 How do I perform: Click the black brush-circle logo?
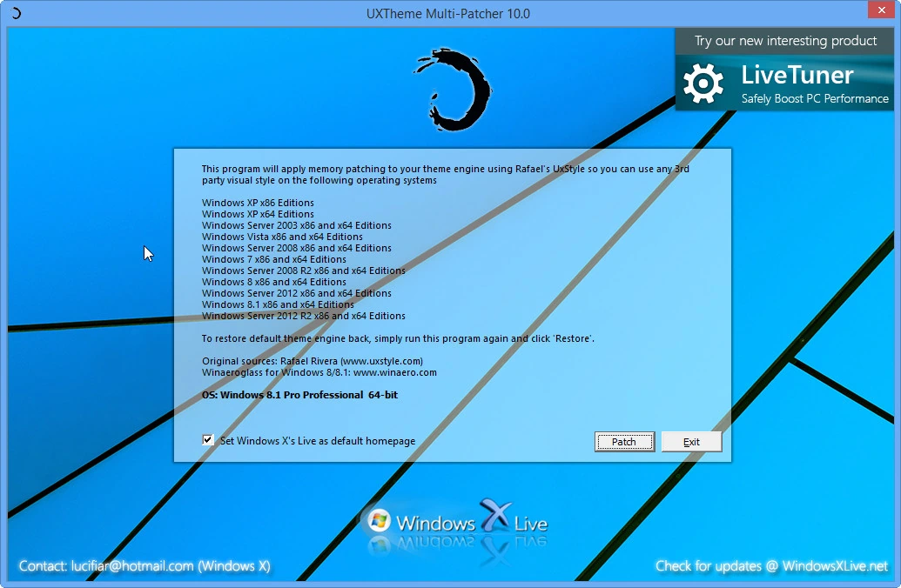453,89
